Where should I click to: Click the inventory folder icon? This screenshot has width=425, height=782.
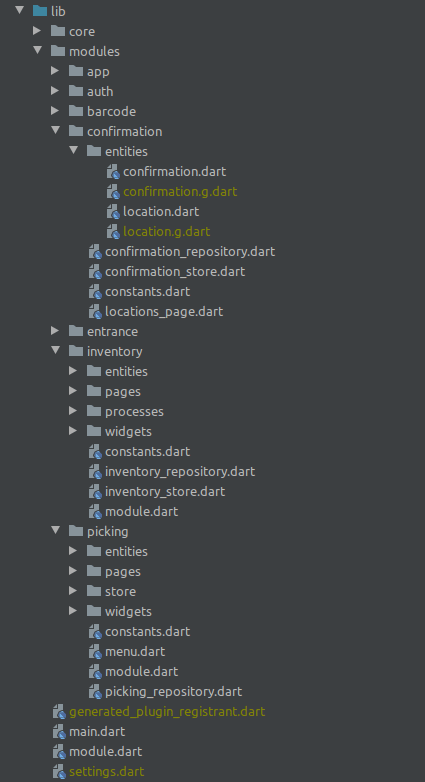click(x=76, y=351)
